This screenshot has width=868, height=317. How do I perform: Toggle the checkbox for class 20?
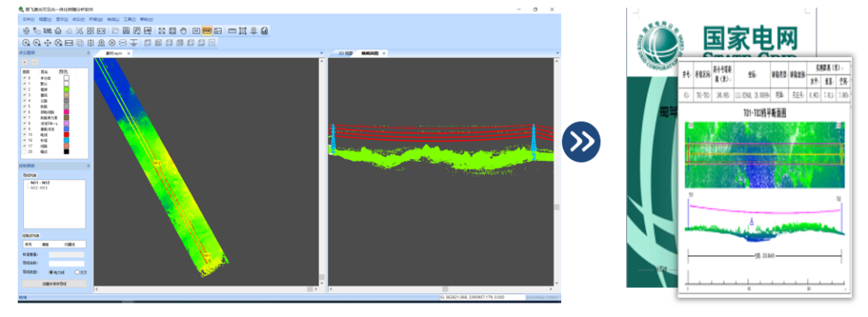(x=24, y=151)
